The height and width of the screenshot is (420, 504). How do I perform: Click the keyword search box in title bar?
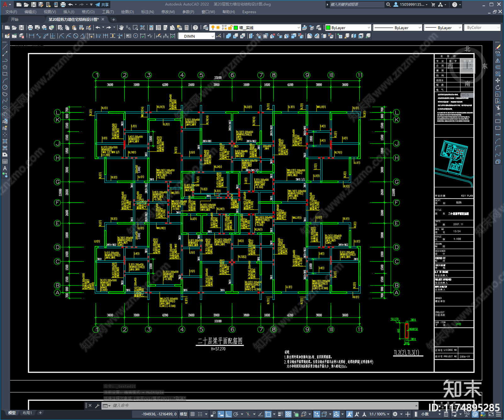(x=357, y=4)
